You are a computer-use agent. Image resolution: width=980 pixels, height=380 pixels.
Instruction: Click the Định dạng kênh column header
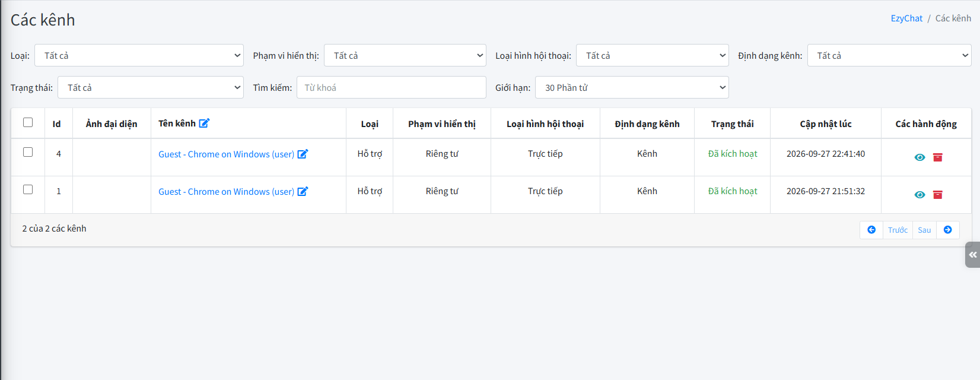[647, 124]
